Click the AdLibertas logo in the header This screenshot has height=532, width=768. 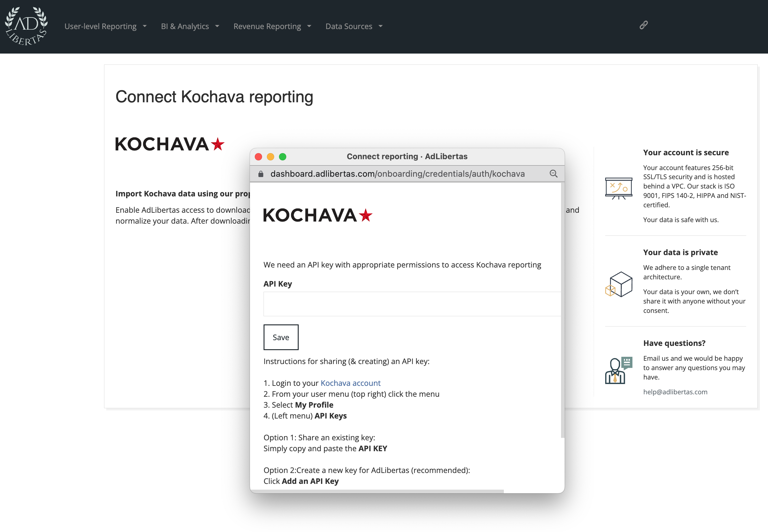point(26,26)
